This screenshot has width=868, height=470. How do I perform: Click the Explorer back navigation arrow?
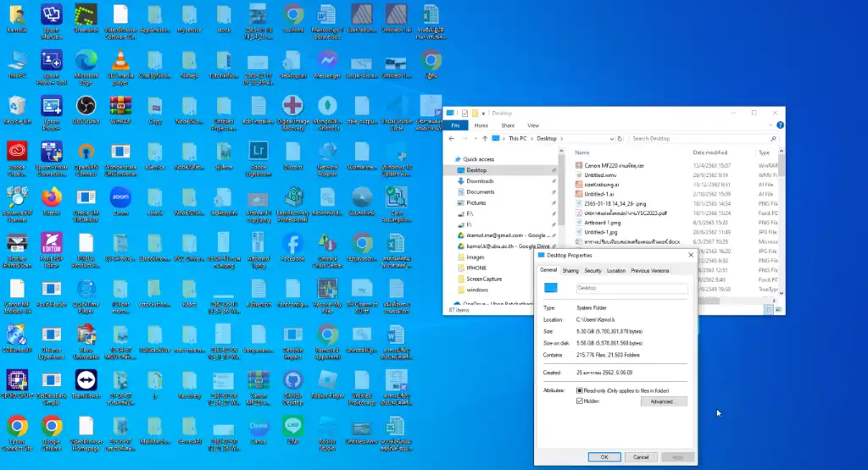[x=452, y=139]
